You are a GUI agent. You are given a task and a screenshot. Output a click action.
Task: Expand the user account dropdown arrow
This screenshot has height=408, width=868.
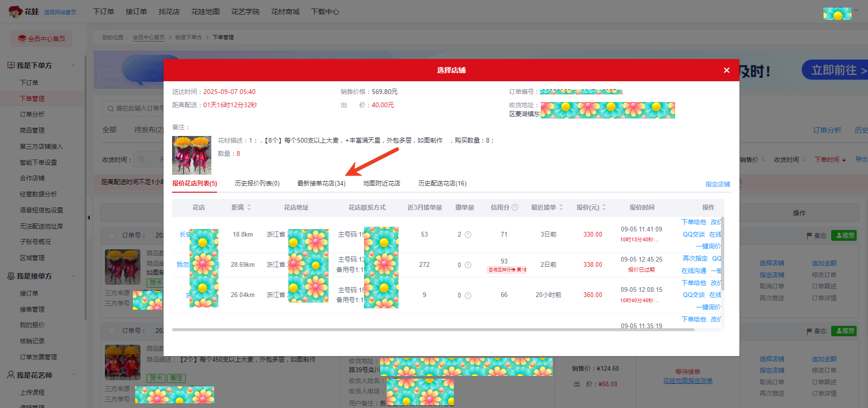tap(856, 10)
